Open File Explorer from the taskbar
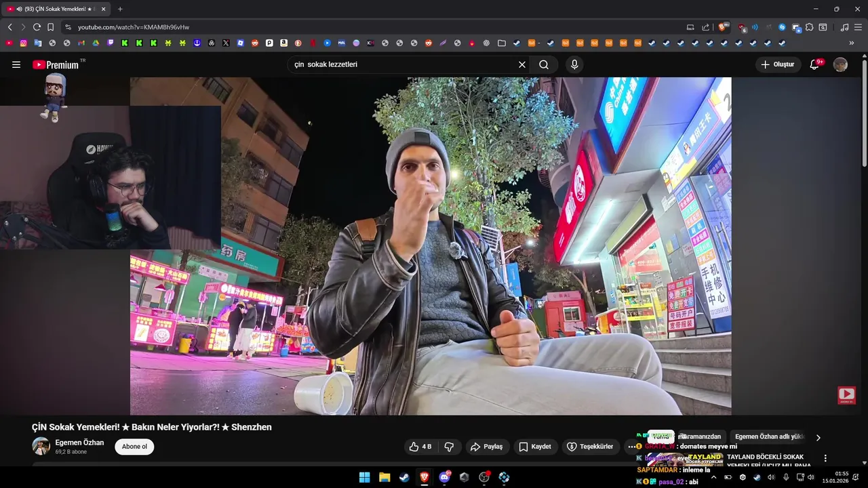Viewport: 868px width, 488px height. coord(384,477)
